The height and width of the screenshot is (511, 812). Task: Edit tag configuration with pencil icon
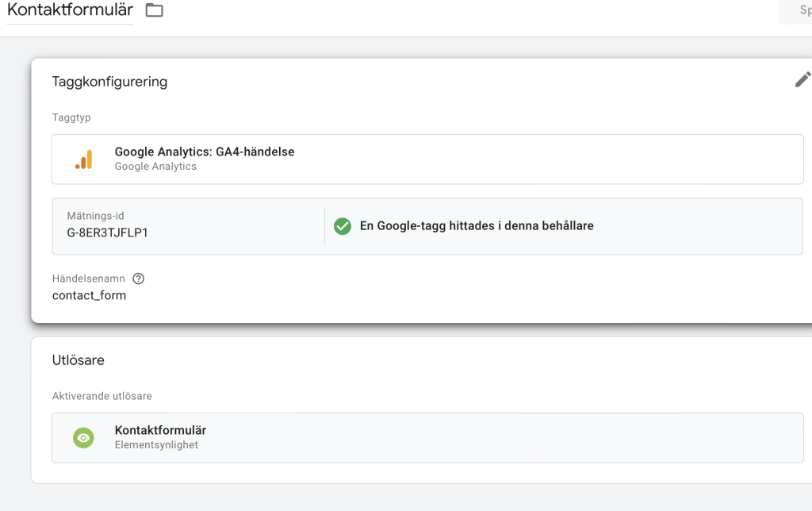point(802,79)
